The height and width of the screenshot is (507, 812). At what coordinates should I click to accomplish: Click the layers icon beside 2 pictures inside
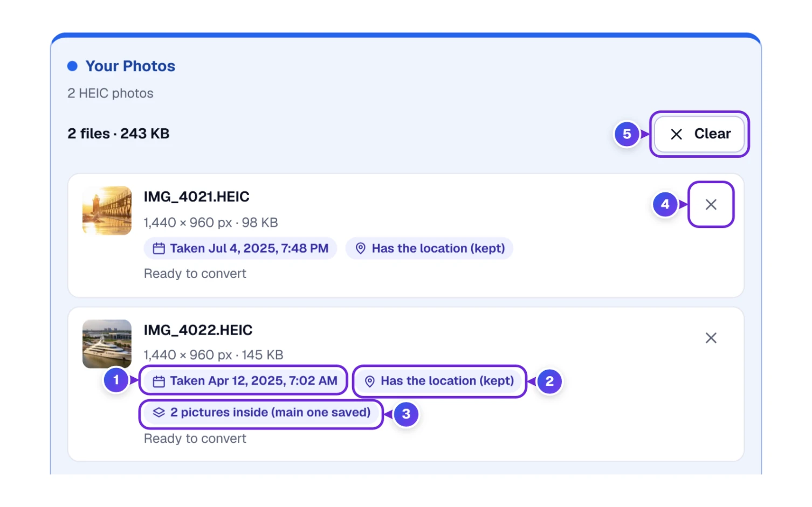159,413
